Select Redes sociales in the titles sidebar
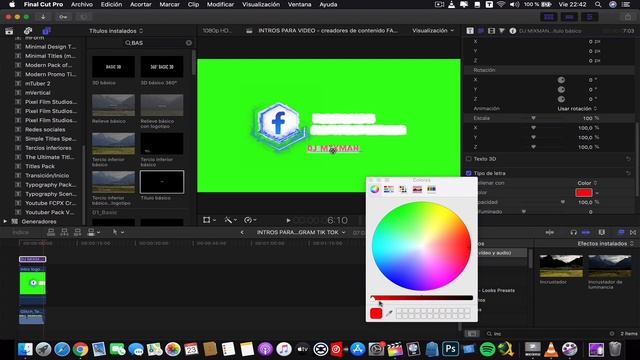 pos(45,129)
